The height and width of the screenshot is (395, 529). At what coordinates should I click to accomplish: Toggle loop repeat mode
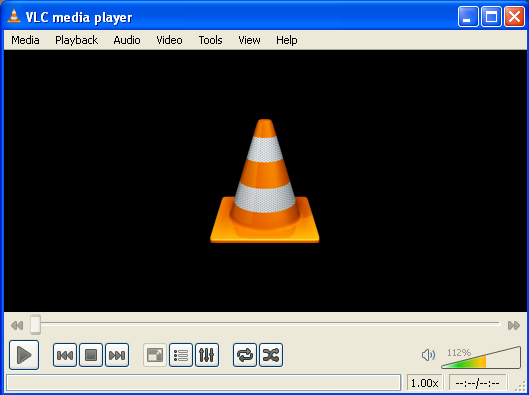[245, 355]
